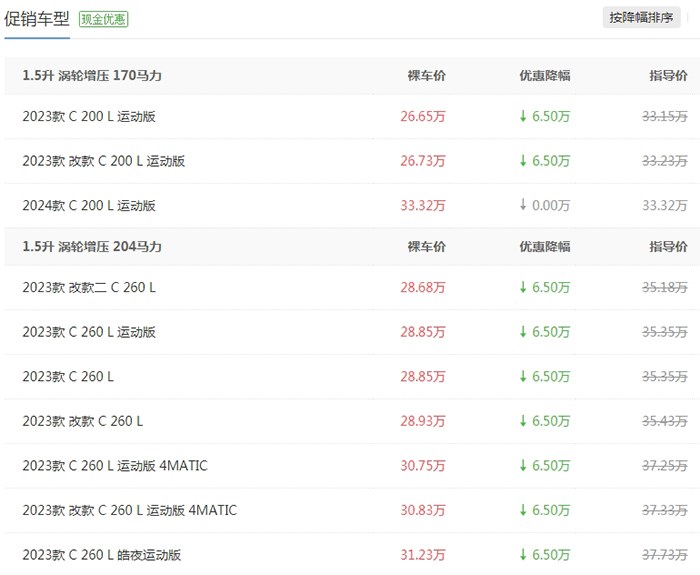
Task: Open the 促销车型 tab
Action: [37, 18]
